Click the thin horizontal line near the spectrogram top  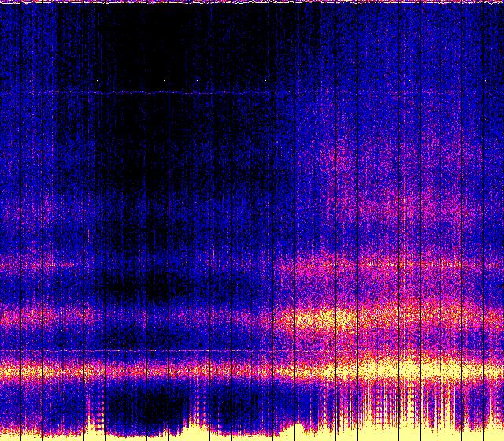coord(118,93)
